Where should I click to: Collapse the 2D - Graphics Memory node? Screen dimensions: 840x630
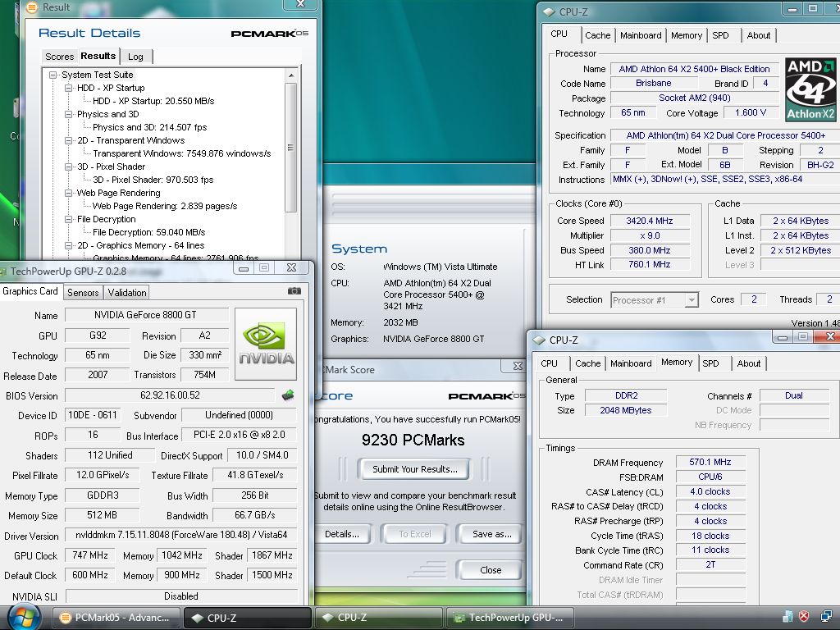69,245
